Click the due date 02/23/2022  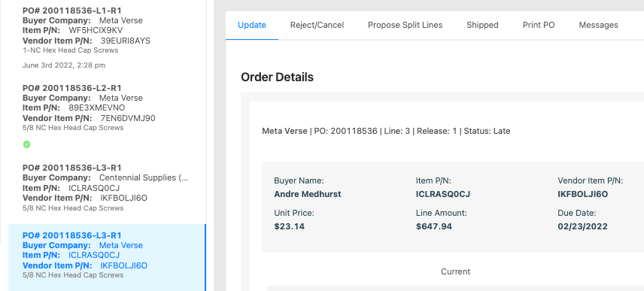582,226
